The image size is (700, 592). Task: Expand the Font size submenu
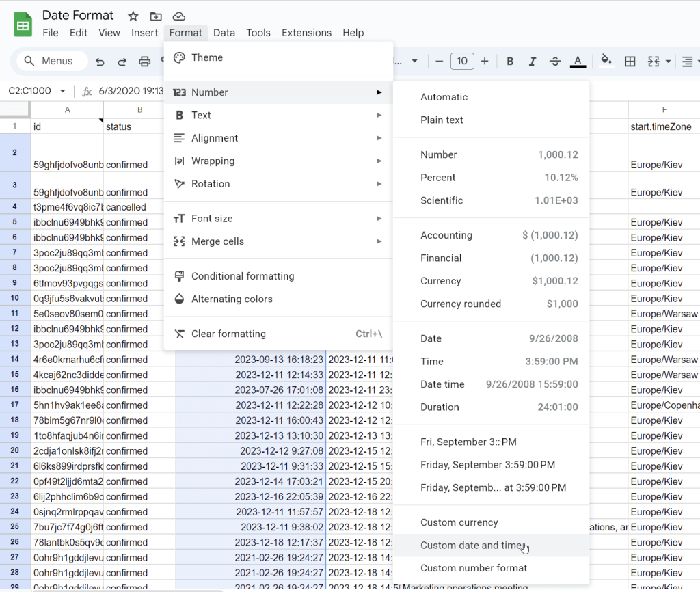pyautogui.click(x=279, y=218)
